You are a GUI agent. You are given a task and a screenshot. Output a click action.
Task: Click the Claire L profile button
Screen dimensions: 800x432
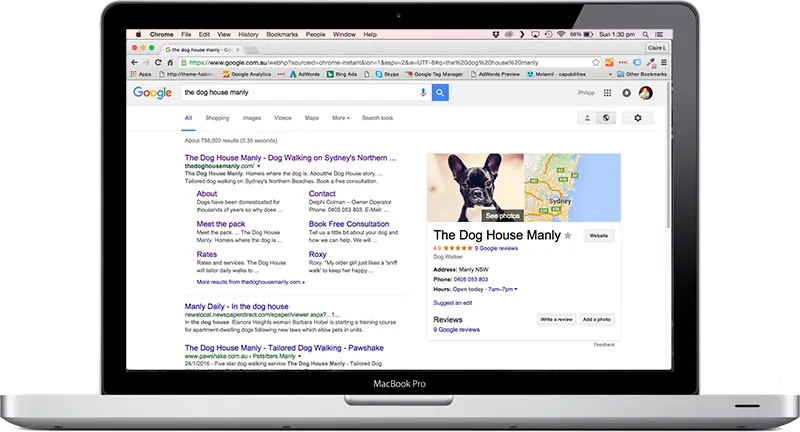657,48
